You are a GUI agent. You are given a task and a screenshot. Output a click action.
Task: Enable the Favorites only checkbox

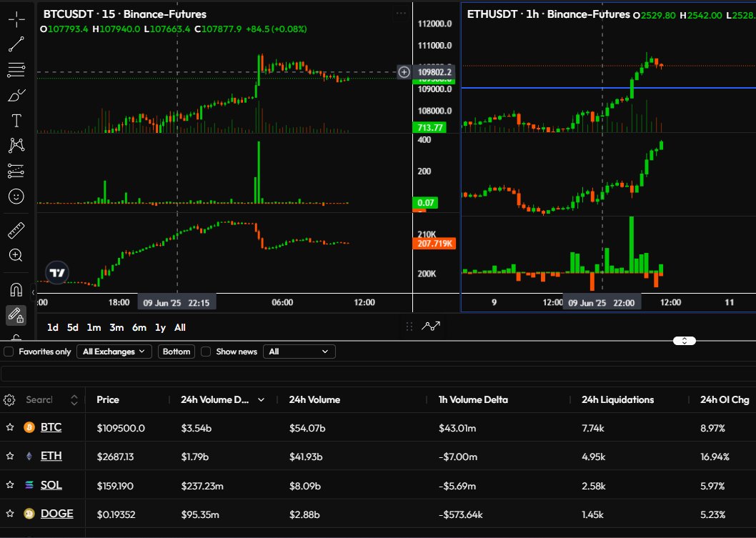click(9, 352)
